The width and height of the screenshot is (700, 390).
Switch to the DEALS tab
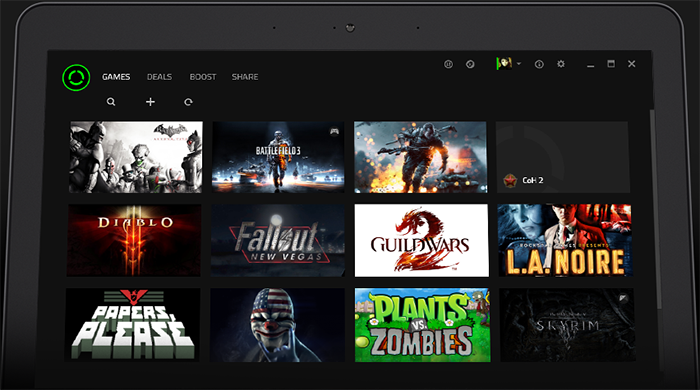pyautogui.click(x=159, y=77)
